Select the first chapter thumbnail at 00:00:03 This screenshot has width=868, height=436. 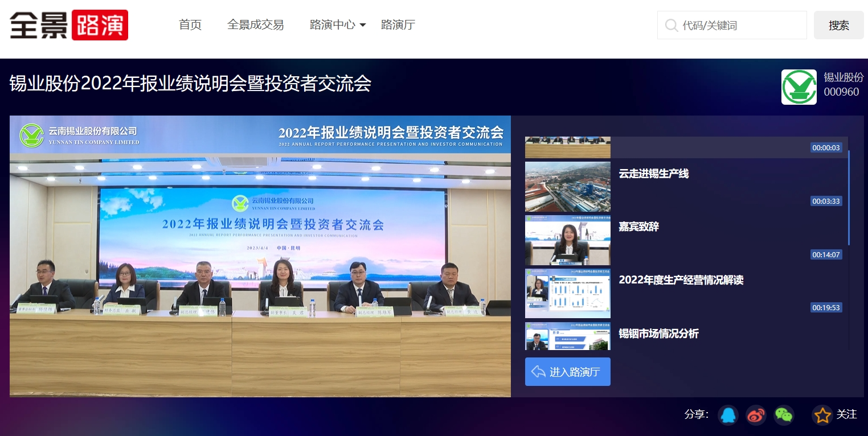pos(567,147)
